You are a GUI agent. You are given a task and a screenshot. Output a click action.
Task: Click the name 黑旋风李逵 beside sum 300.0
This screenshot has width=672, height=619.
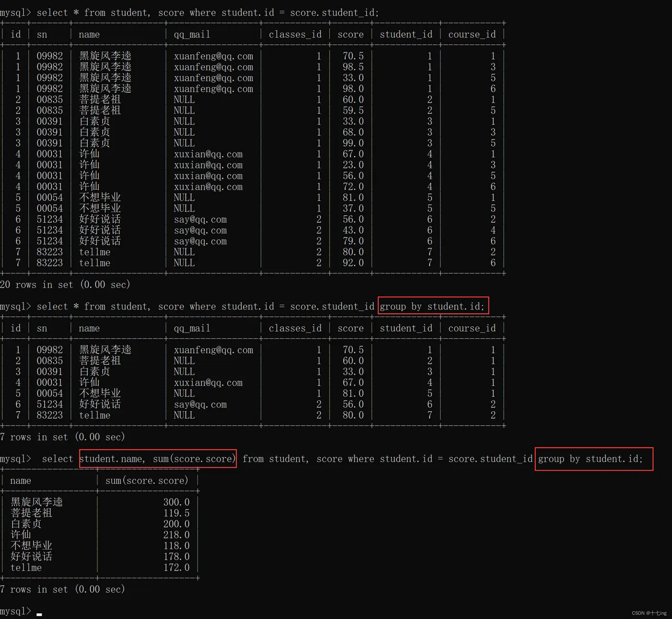point(36,502)
